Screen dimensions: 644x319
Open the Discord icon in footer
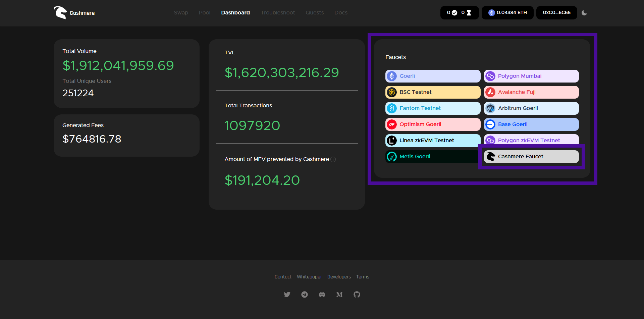coord(322,295)
